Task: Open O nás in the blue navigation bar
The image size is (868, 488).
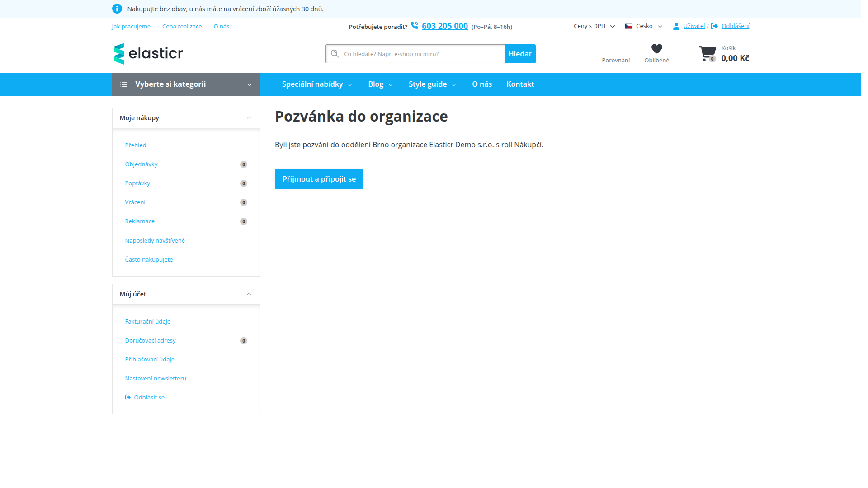Action: pos(482,84)
